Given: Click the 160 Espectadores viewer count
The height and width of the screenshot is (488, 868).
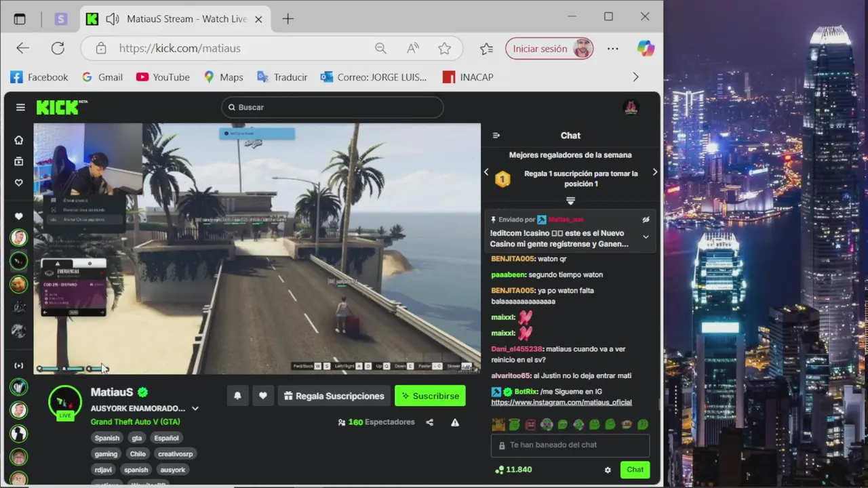Looking at the screenshot, I should point(376,422).
